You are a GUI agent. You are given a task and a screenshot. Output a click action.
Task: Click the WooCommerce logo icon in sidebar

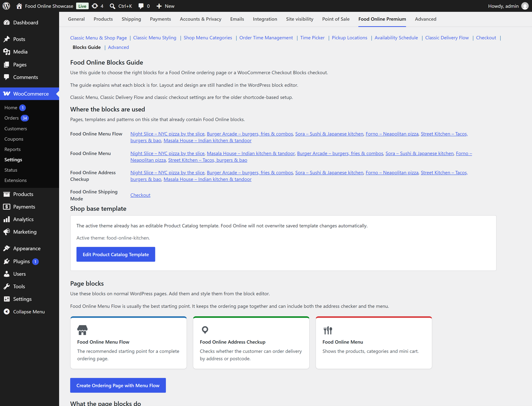coord(7,94)
